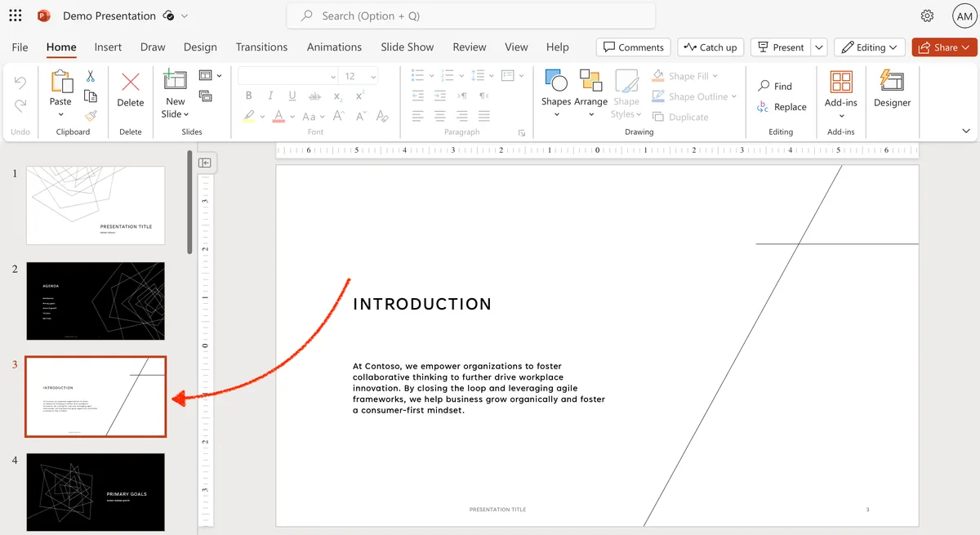Switch to the Insert tab
Image resolution: width=980 pixels, height=535 pixels.
point(108,47)
